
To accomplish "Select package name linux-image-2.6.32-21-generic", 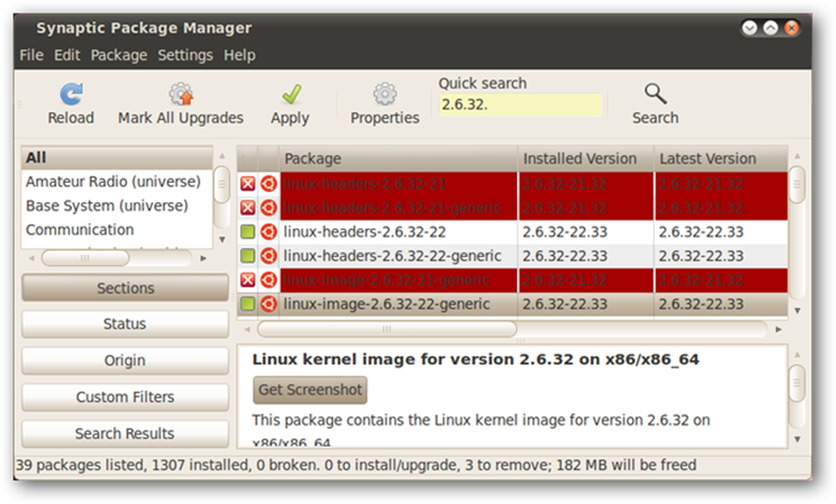I will [386, 280].
